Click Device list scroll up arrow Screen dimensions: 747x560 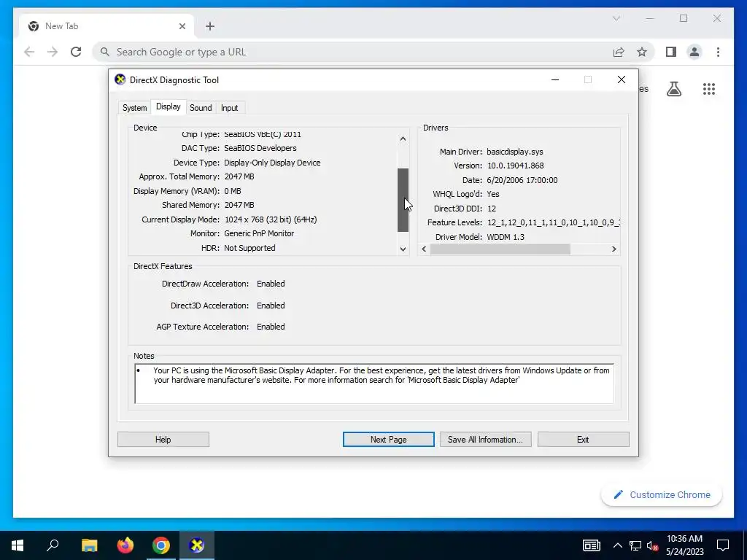(x=403, y=139)
